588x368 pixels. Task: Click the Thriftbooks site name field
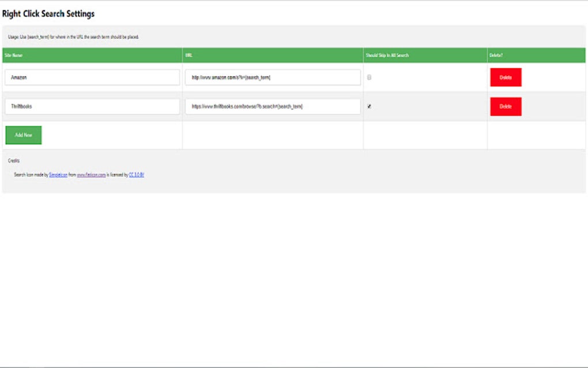point(92,106)
